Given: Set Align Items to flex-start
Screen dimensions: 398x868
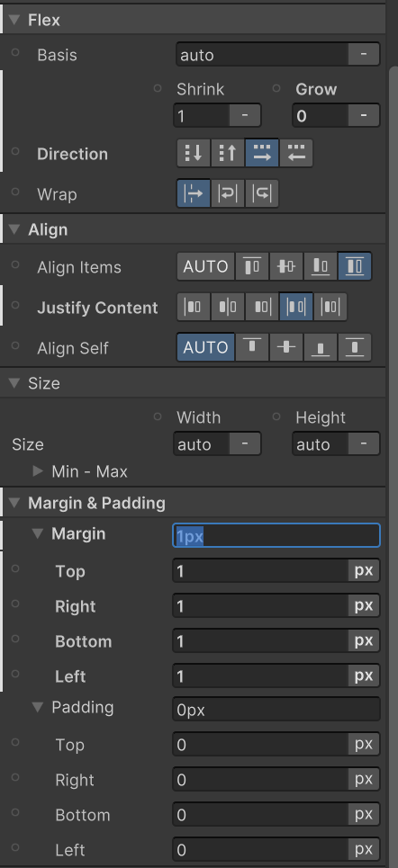Looking at the screenshot, I should [253, 267].
